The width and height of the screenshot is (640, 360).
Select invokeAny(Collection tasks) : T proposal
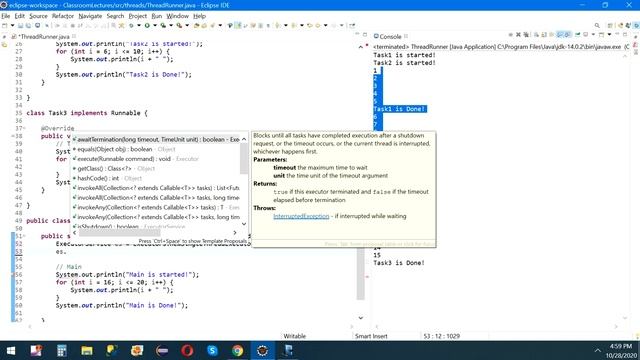156,207
